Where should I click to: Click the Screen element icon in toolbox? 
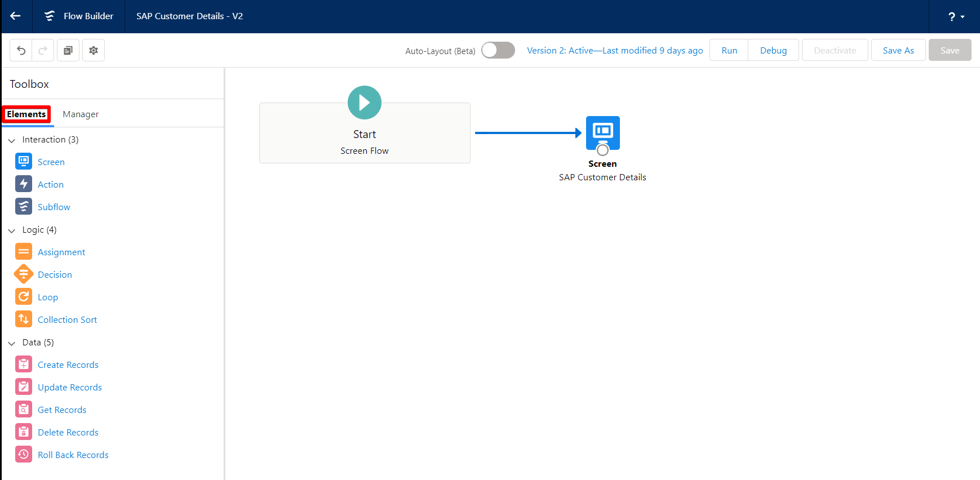pos(24,162)
